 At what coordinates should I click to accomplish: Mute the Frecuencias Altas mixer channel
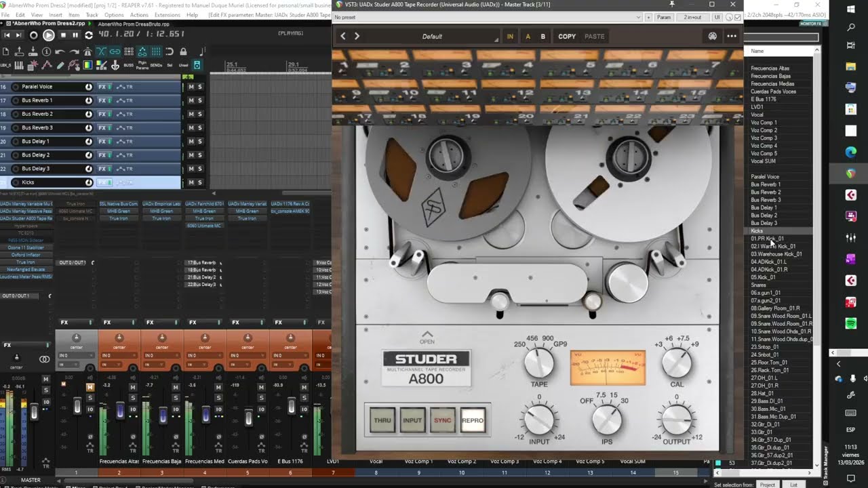coord(133,387)
